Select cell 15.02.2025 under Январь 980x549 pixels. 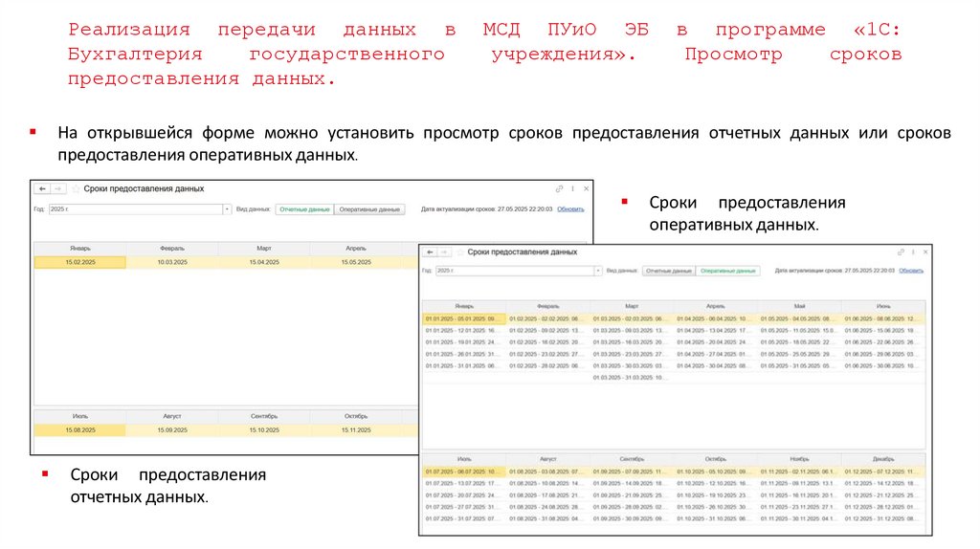(80, 262)
